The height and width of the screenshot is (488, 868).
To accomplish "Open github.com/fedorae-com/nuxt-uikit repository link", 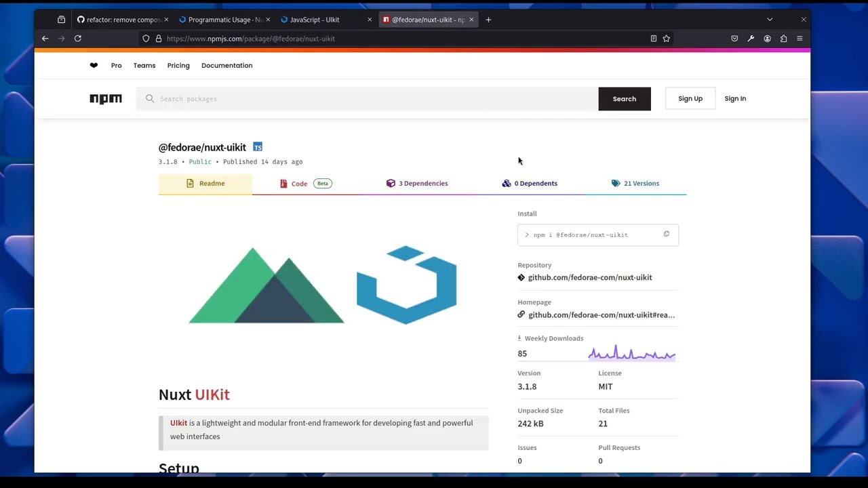I will pos(590,277).
